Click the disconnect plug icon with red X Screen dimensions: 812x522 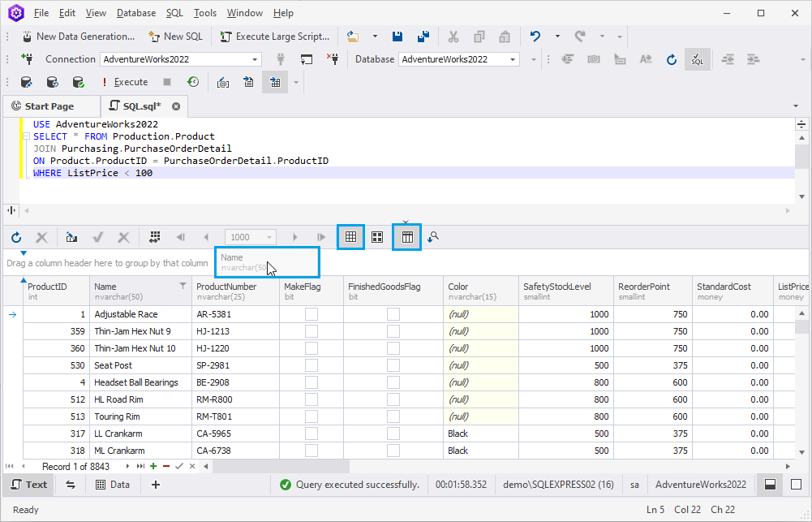coord(333,59)
